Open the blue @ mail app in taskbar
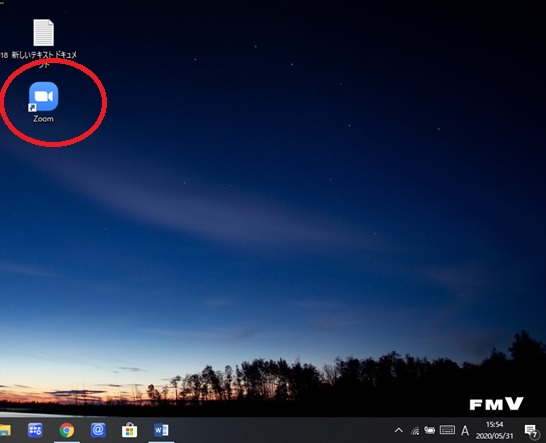This screenshot has height=443, width=546. click(98, 430)
